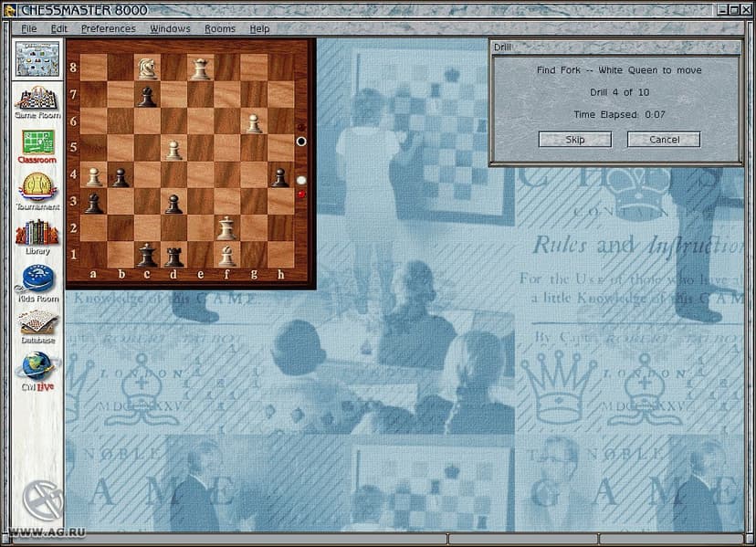The height and width of the screenshot is (547, 756).
Task: Click the Drill dialog title bar
Action: tap(615, 47)
